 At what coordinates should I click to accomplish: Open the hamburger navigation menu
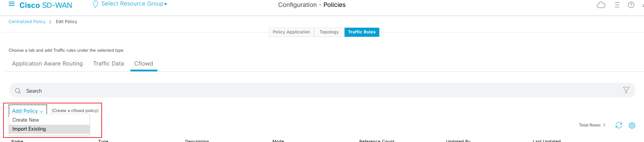(12, 4)
